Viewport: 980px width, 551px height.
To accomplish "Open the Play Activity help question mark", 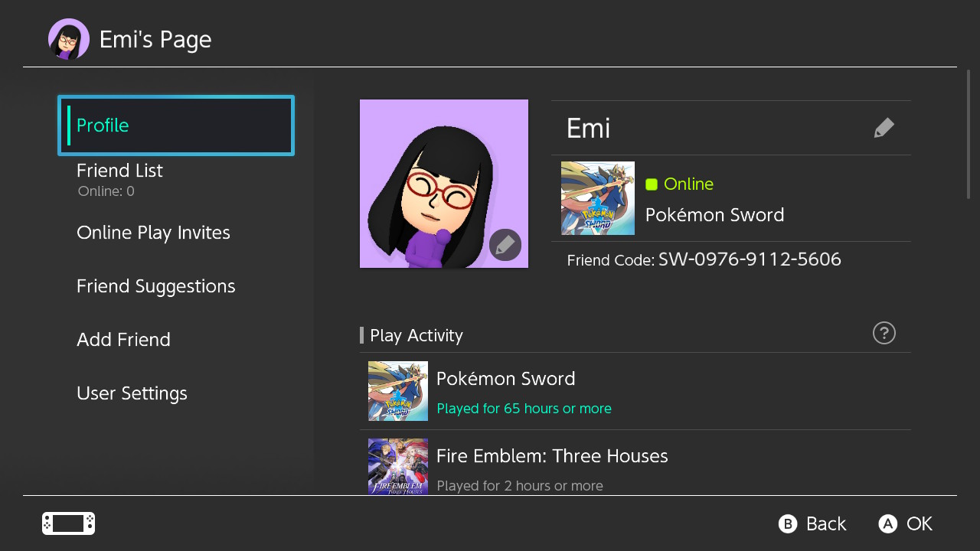I will tap(884, 333).
